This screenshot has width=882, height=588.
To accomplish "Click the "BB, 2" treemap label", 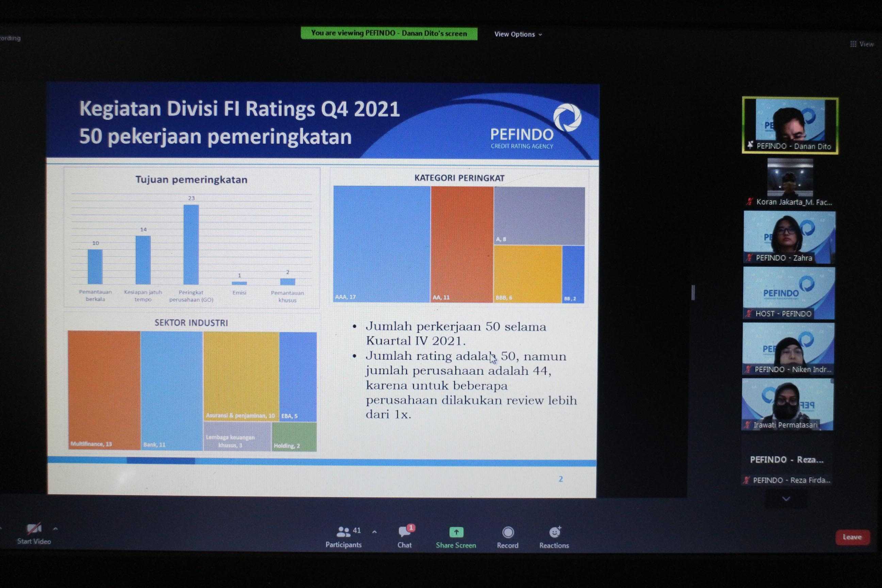I will [x=570, y=298].
